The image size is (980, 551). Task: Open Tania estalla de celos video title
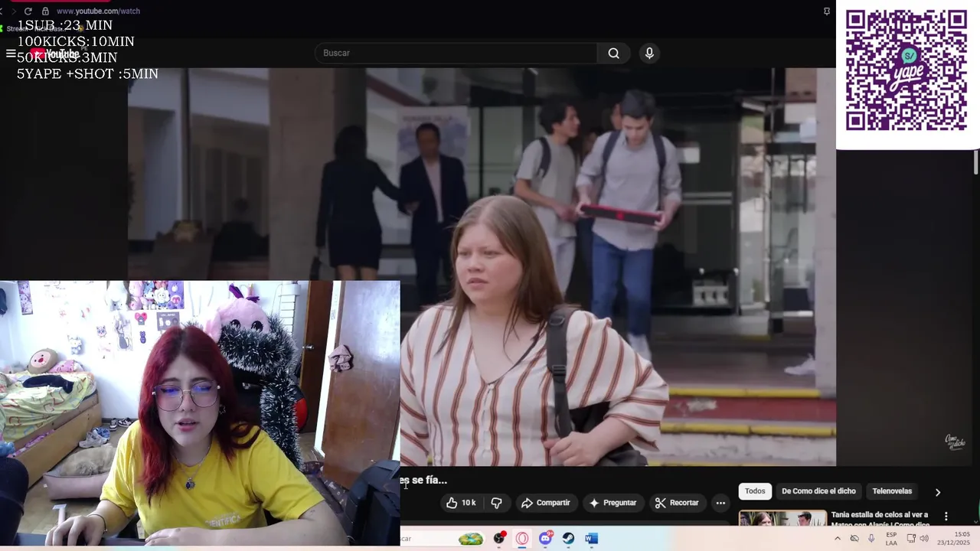pyautogui.click(x=880, y=519)
